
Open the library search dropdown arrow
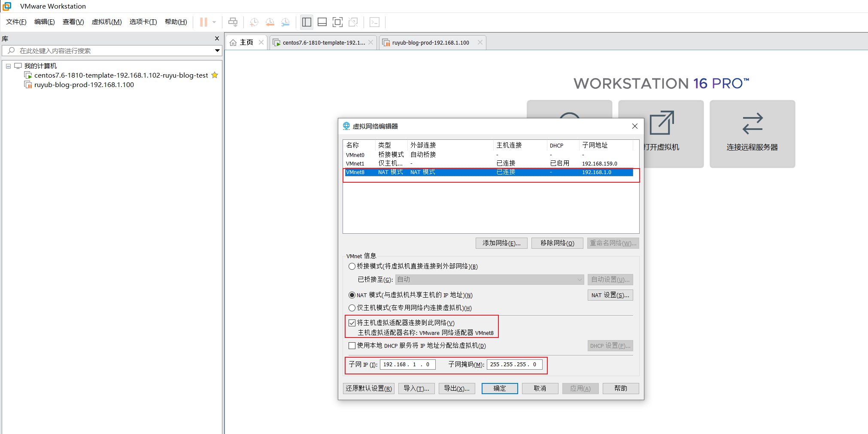217,51
